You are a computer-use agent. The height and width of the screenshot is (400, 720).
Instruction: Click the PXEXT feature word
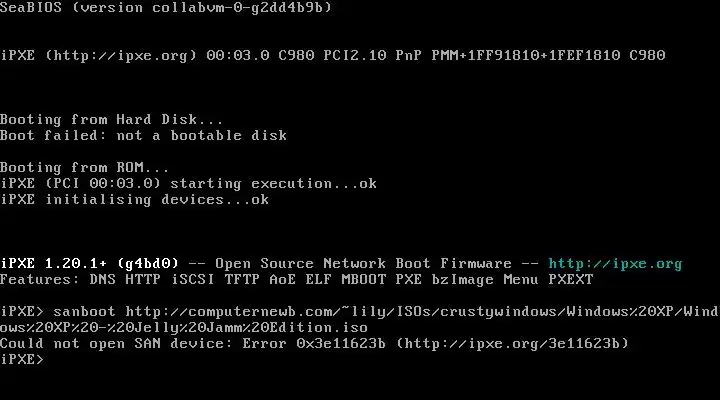(x=571, y=280)
